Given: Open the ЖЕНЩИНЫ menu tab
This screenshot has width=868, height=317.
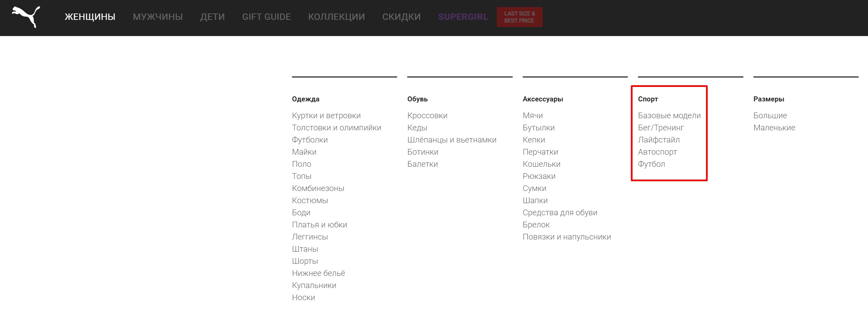Looking at the screenshot, I should (90, 17).
